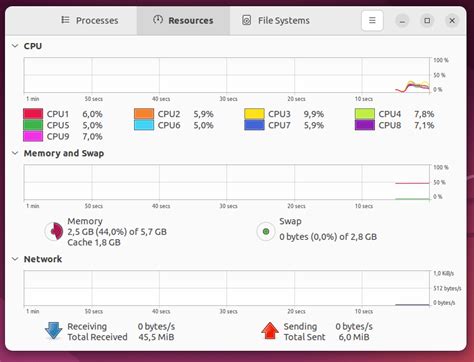474x362 pixels.
Task: Click the blue Receiving arrow icon
Action: tap(54, 331)
